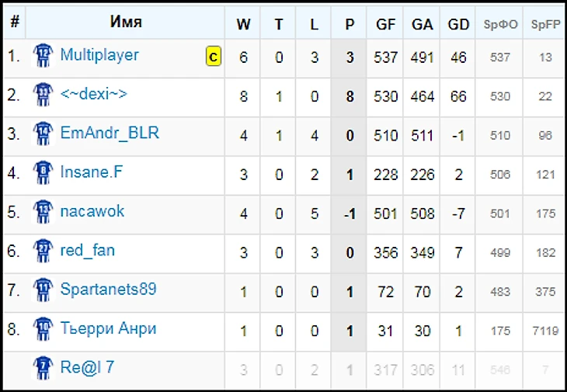Sort table by the W column header
The height and width of the screenshot is (392, 567).
click(243, 24)
